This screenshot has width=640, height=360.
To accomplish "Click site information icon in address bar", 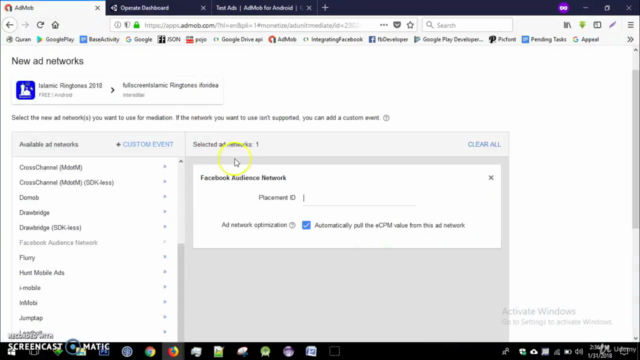I will (118, 25).
